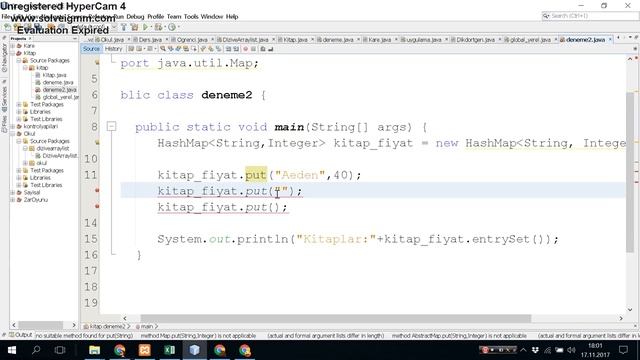Click the Find Next Occurrence icon

(x=178, y=49)
